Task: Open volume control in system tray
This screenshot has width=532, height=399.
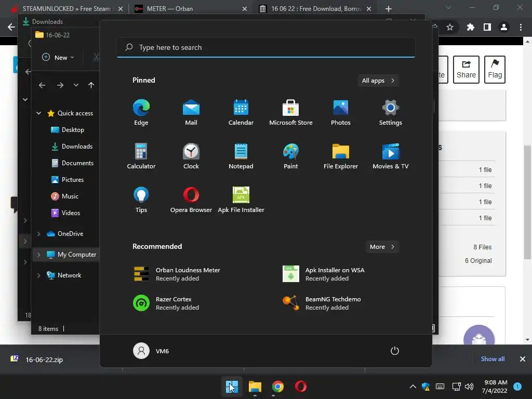Action: pos(469,387)
